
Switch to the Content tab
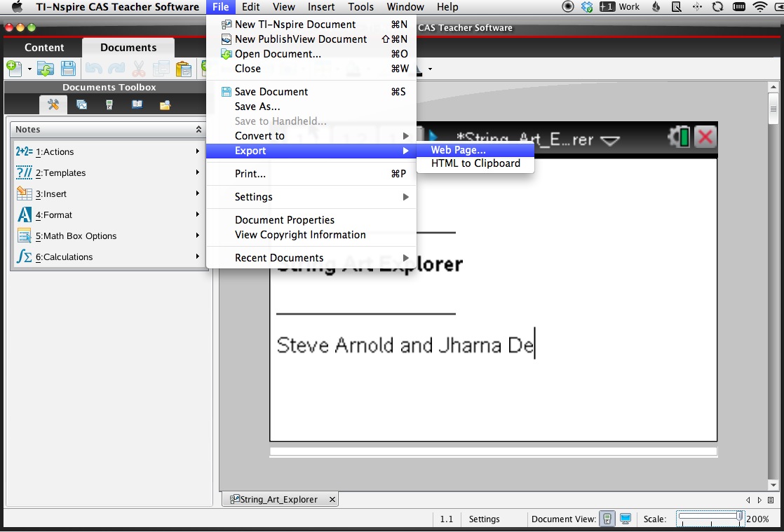pos(44,48)
